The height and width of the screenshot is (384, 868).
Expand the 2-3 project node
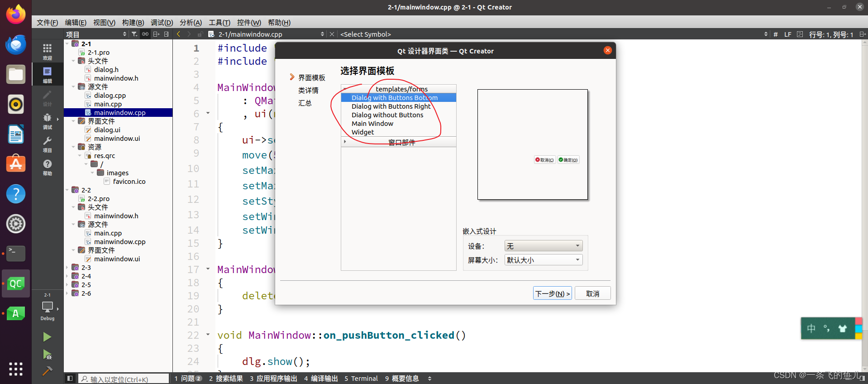[x=67, y=268]
